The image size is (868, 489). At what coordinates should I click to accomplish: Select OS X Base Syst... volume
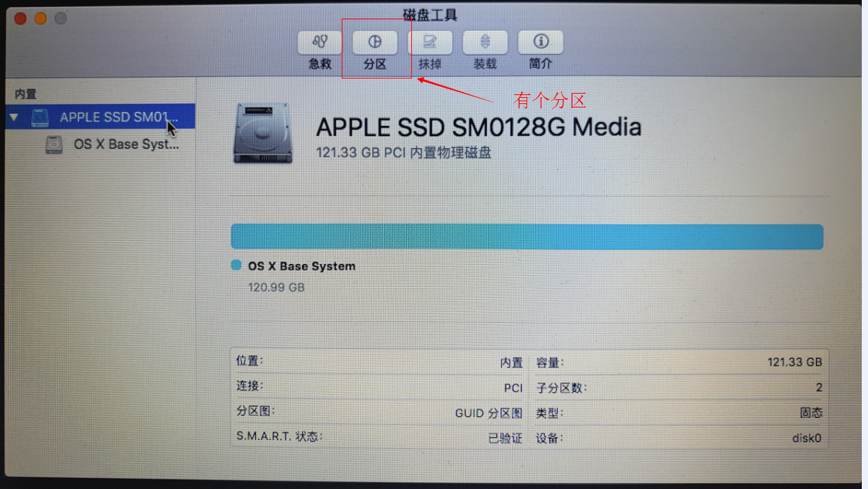(x=126, y=145)
